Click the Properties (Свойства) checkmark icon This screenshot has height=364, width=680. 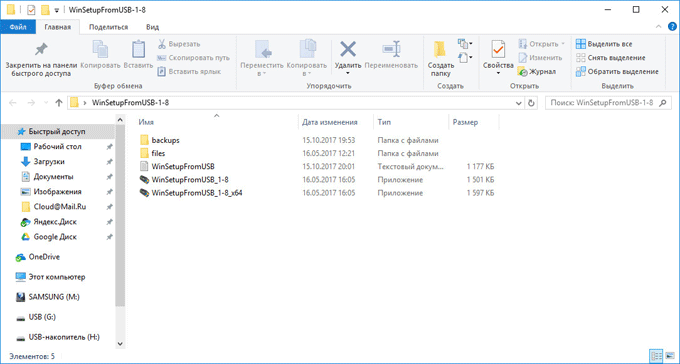pyautogui.click(x=498, y=49)
